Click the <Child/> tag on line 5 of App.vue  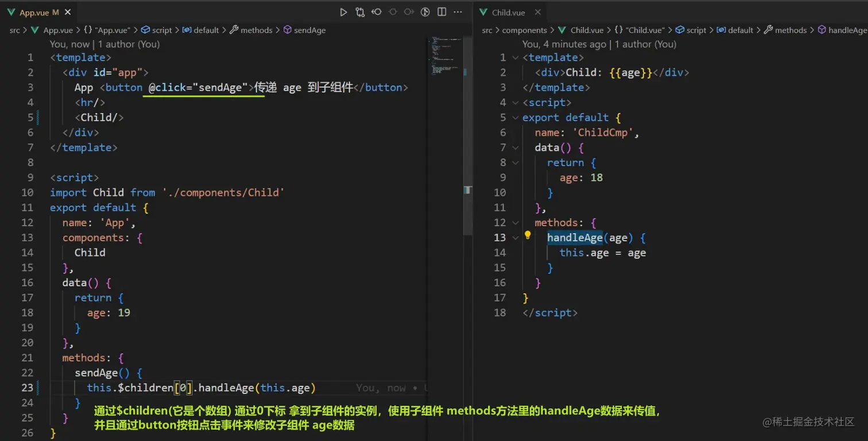pos(99,117)
